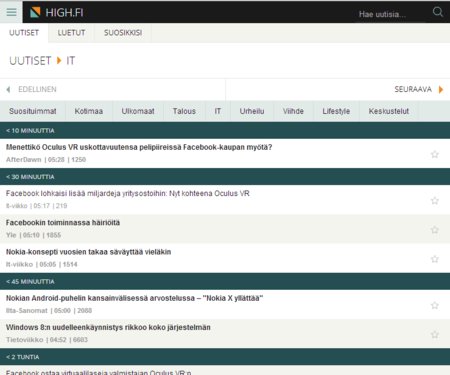
Task: Focus the 'Hae uutisia...' search field
Action: (x=390, y=14)
